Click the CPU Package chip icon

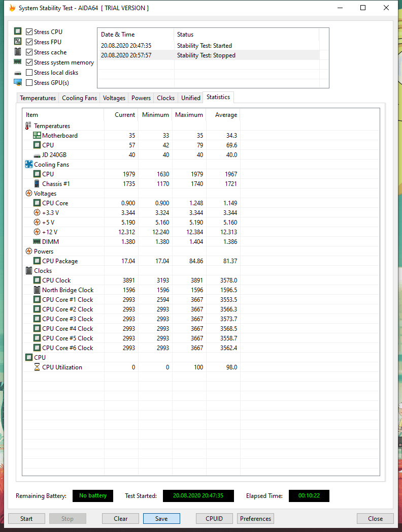tap(37, 261)
